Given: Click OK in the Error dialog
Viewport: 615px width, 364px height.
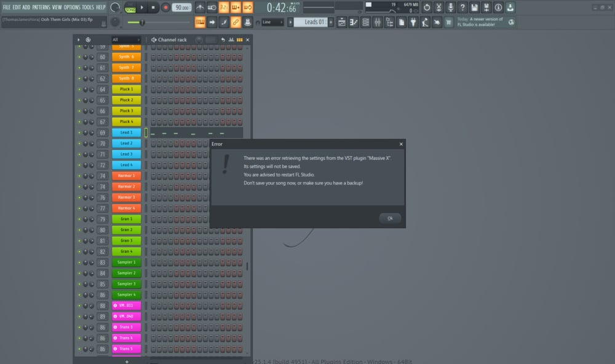Looking at the screenshot, I should [x=390, y=218].
